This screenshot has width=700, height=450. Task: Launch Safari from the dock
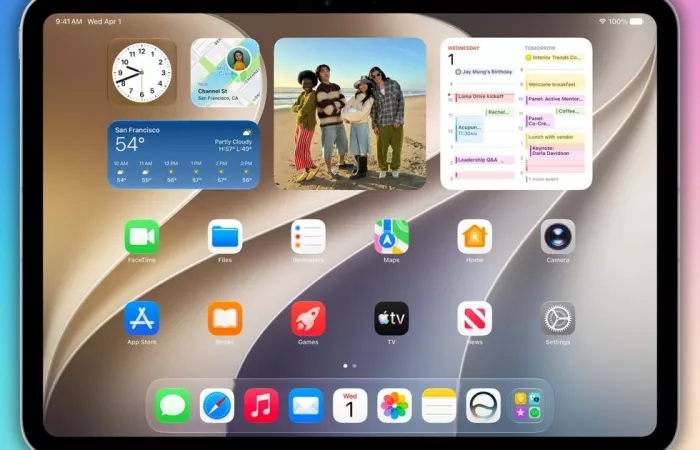pyautogui.click(x=217, y=406)
